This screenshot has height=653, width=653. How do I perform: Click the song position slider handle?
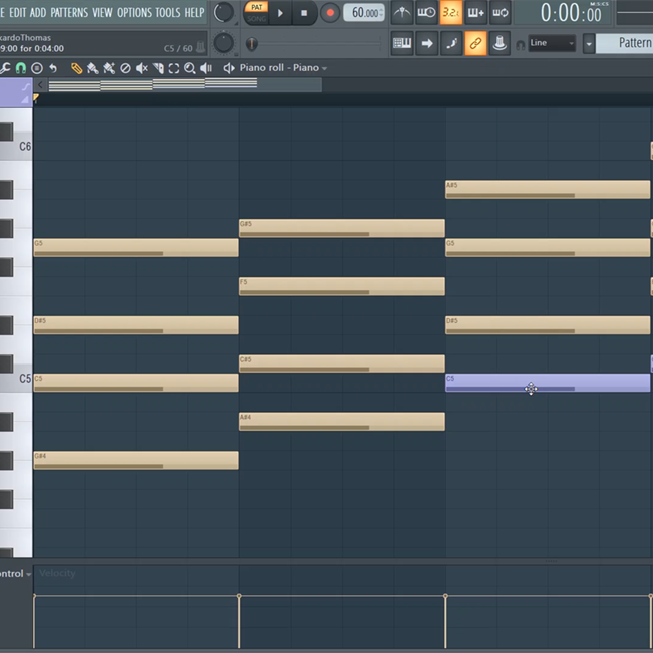coord(252,44)
